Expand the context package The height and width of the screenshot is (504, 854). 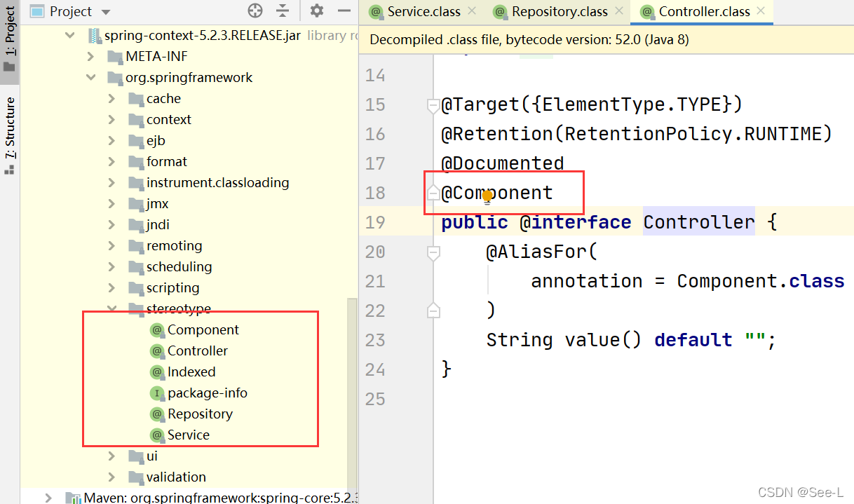112,119
